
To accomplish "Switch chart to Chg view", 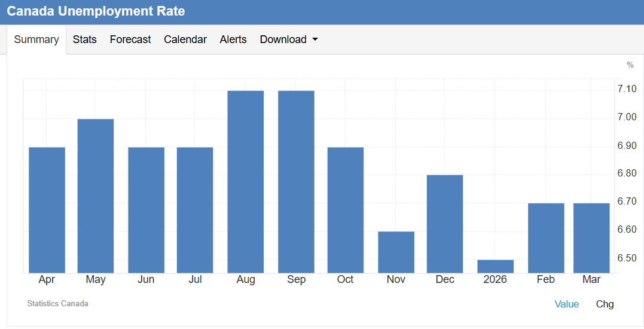I will click(x=605, y=304).
